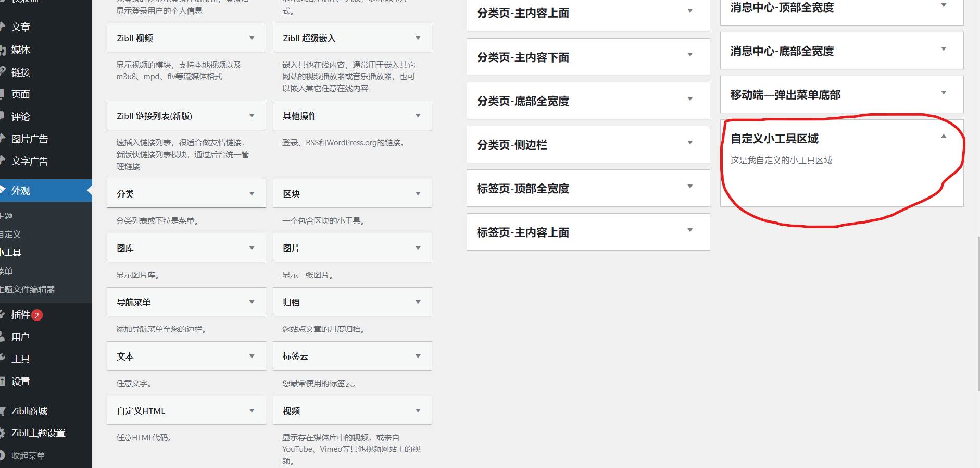Click the 标签云 widget title
The width and height of the screenshot is (980, 468).
pos(295,356)
